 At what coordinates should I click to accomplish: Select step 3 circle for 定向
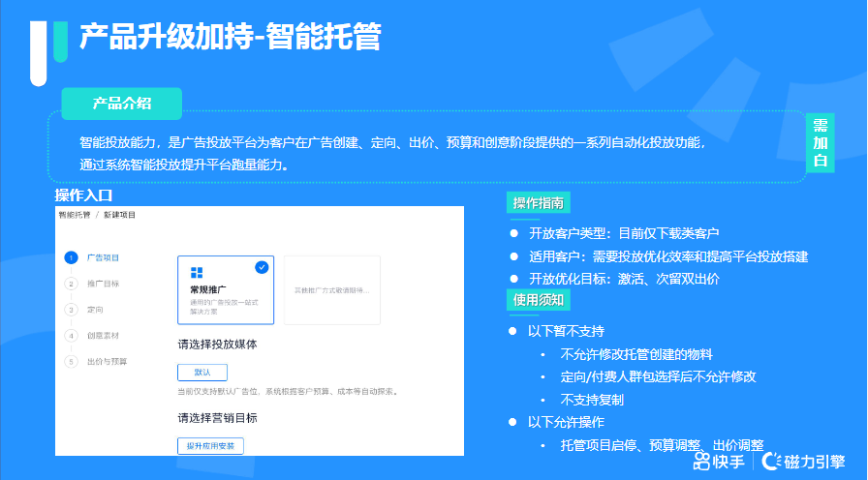point(71,310)
